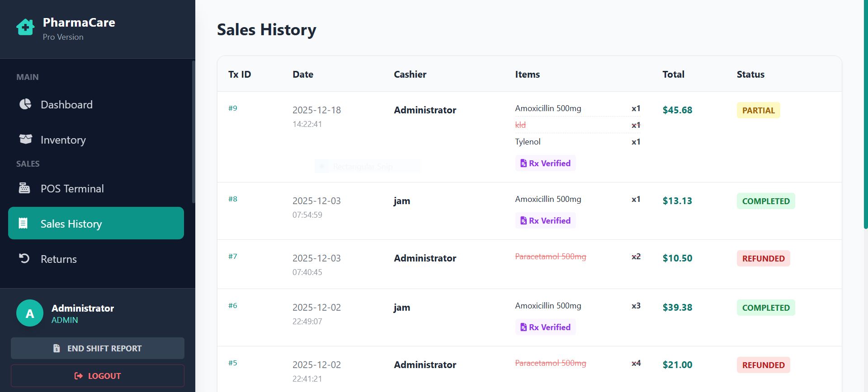Image resolution: width=868 pixels, height=392 pixels.
Task: Click the $13.13 total amount
Action: pyautogui.click(x=677, y=201)
